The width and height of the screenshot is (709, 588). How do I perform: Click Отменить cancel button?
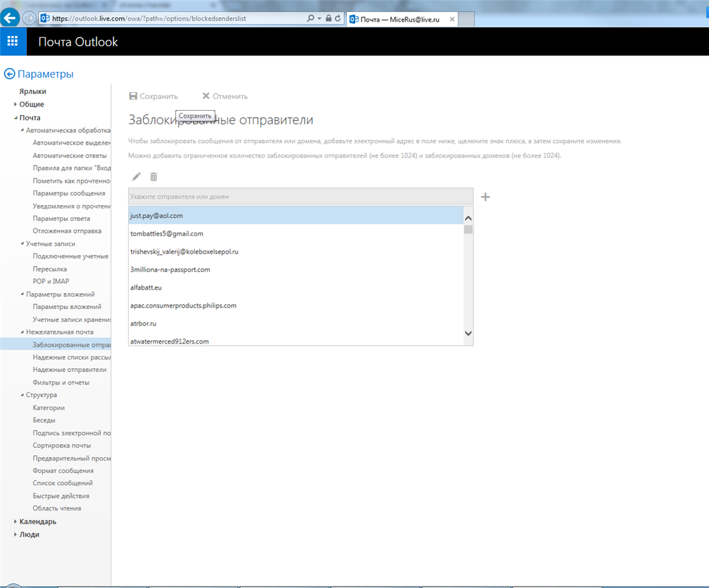tap(225, 96)
